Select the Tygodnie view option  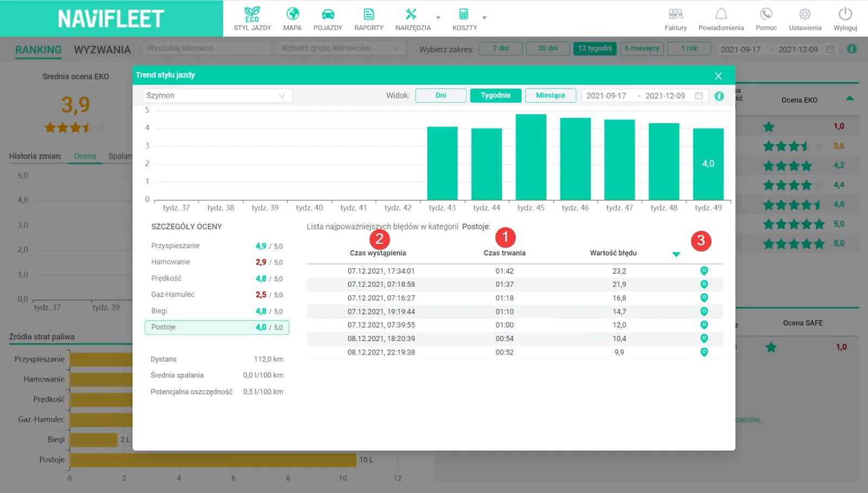(x=496, y=96)
